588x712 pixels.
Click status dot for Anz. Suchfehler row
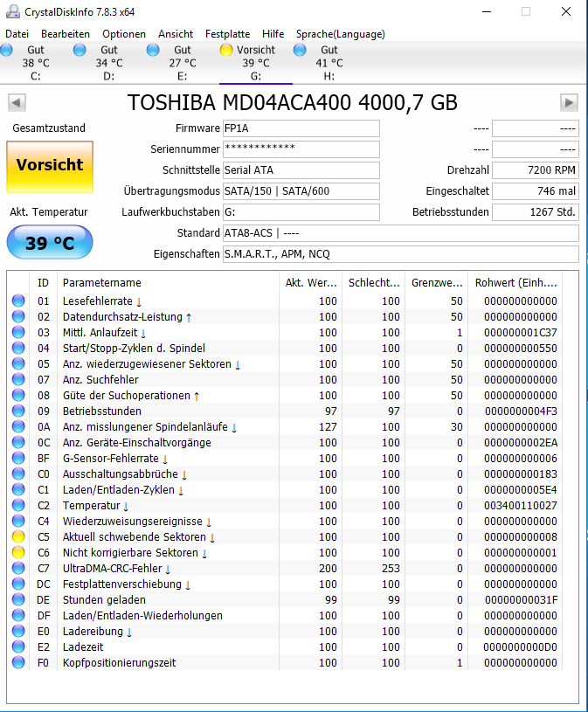tap(18, 380)
